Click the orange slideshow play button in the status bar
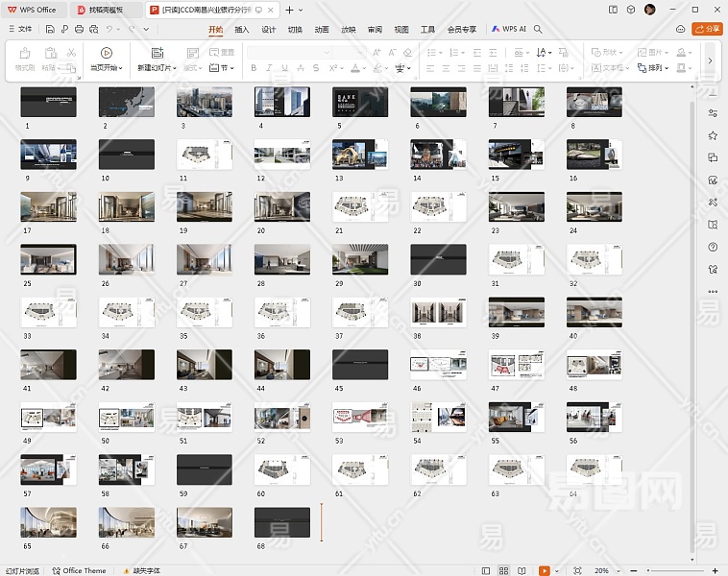The image size is (728, 576). [x=545, y=570]
